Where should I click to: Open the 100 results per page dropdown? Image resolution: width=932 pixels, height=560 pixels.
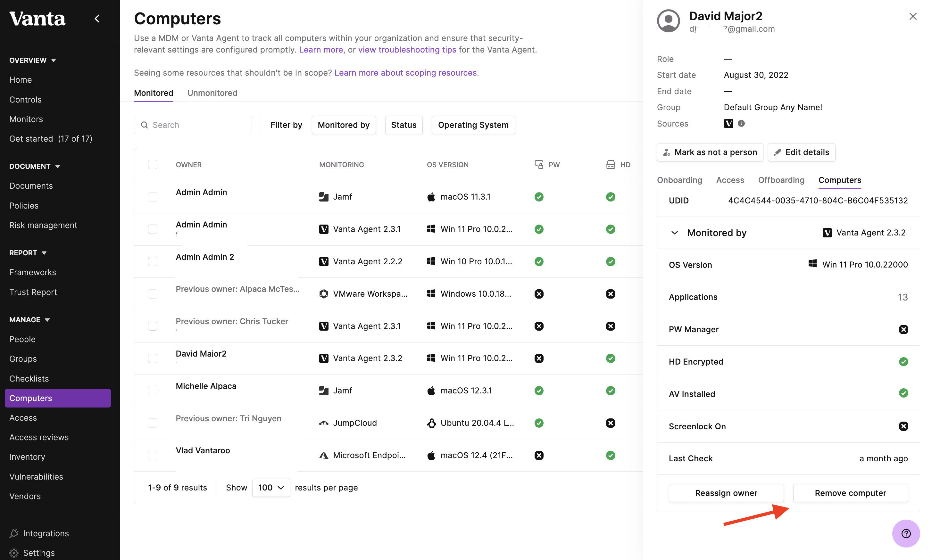click(x=270, y=488)
